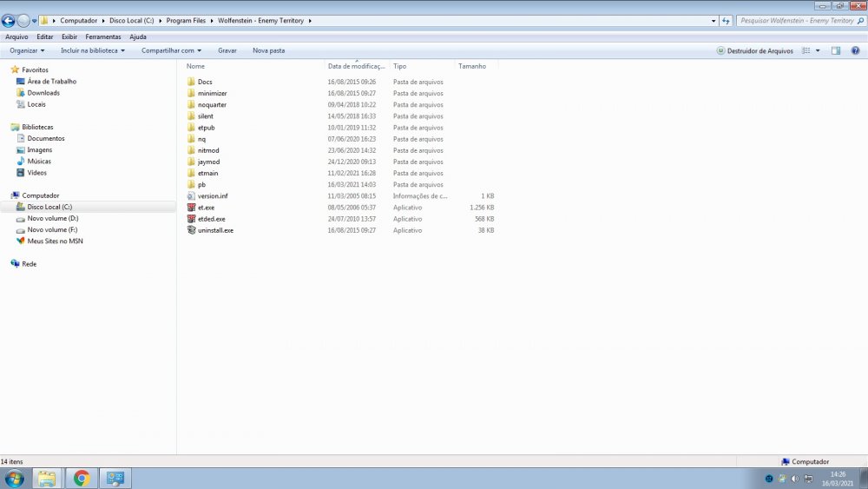Open the Windows Start button
Viewport: 868px width, 489px height.
point(15,479)
